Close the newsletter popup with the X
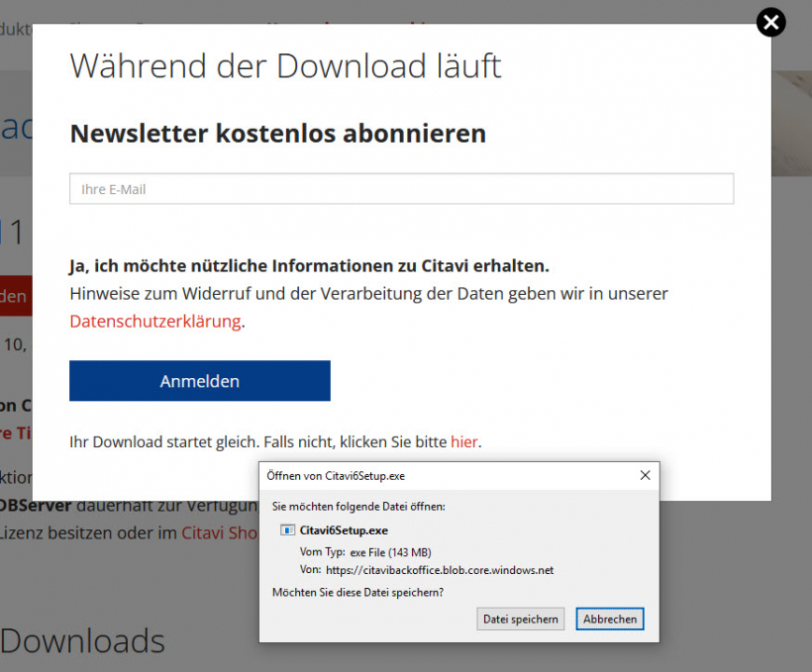 click(770, 22)
